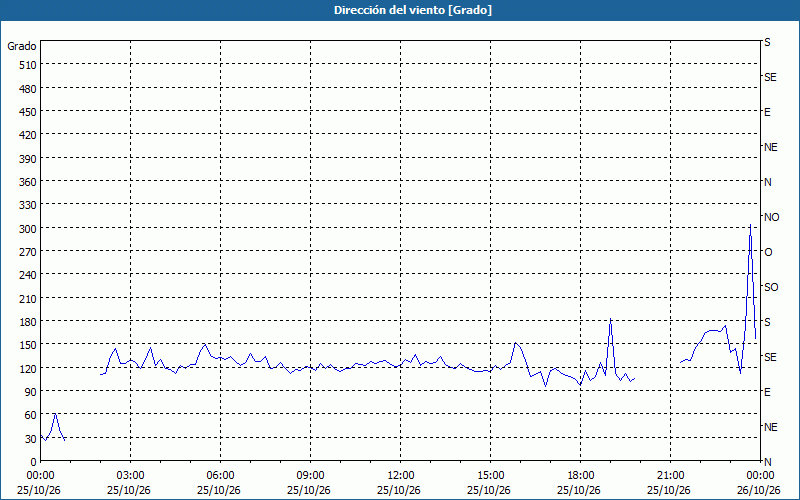Pick the 12:00 time axis label
This screenshot has height=500, width=800.
[401, 476]
